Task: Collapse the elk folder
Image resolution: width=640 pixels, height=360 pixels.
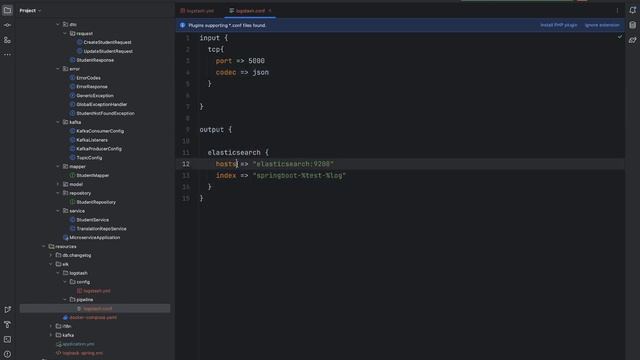Action: pyautogui.click(x=51, y=264)
